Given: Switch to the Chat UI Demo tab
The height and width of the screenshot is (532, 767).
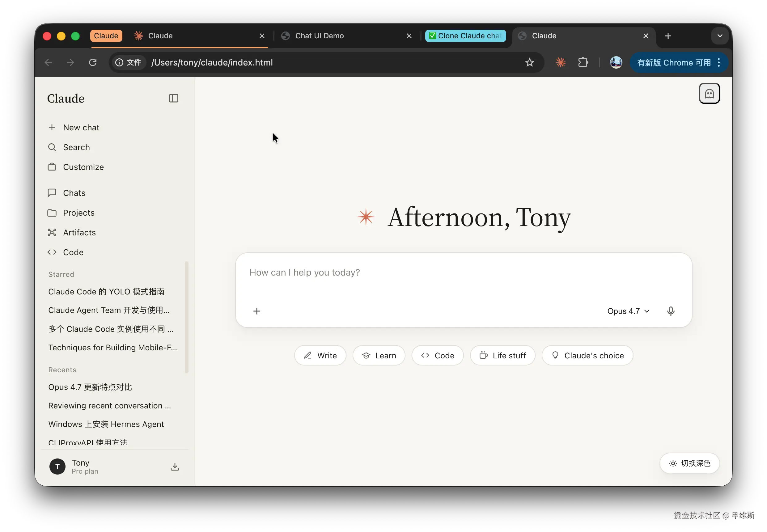Looking at the screenshot, I should (319, 36).
